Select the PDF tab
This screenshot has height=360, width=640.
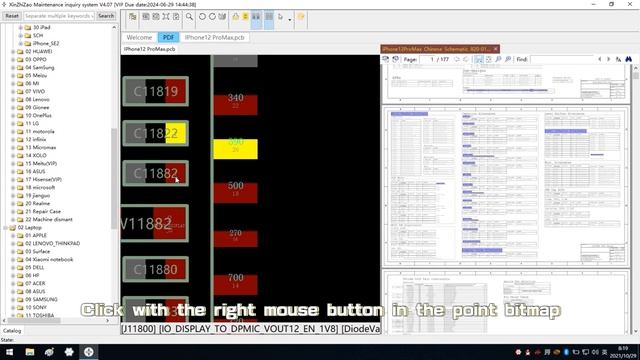click(168, 37)
